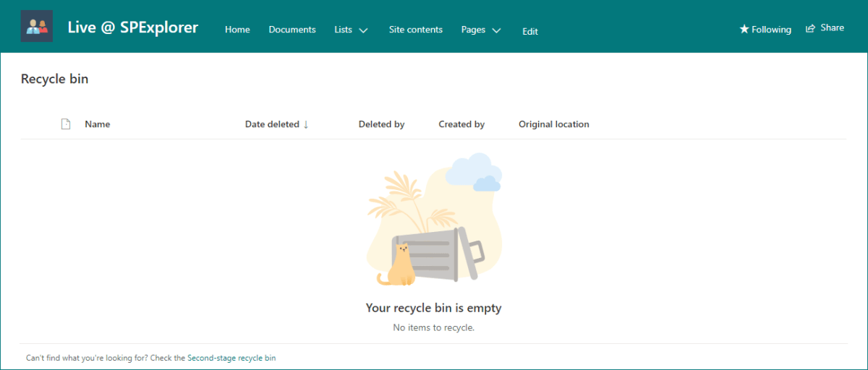Viewport: 868px width, 370px height.
Task: Toggle the Following star for this site
Action: [765, 30]
